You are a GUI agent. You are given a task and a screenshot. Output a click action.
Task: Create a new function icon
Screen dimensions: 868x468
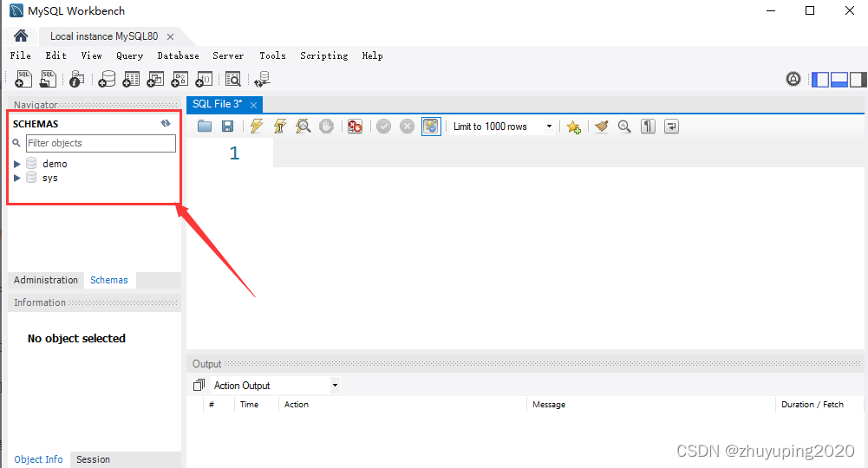[205, 79]
